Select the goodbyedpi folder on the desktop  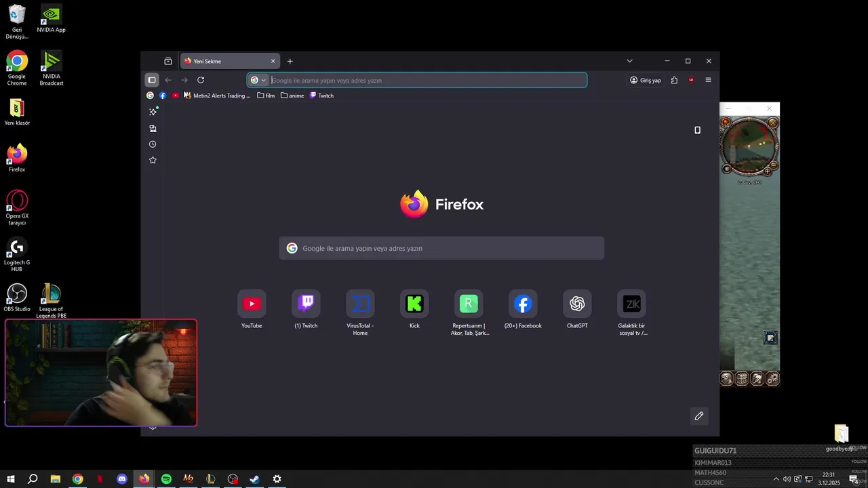coord(841,439)
